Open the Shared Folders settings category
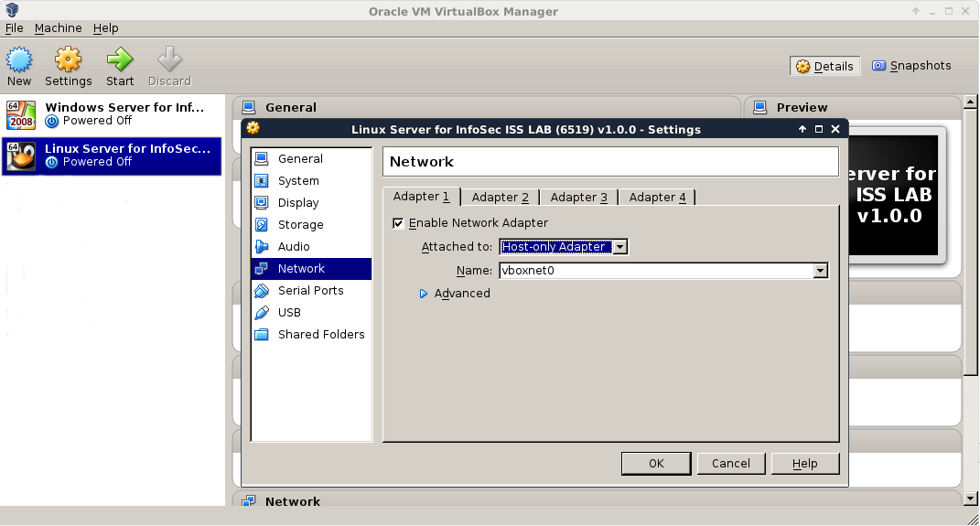Image resolution: width=980 pixels, height=526 pixels. tap(311, 334)
